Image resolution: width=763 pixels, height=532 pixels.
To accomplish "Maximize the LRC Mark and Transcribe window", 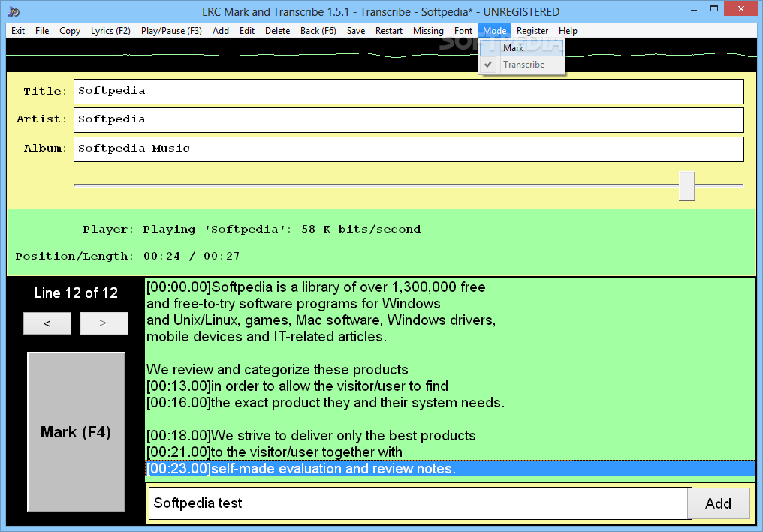I will 714,9.
